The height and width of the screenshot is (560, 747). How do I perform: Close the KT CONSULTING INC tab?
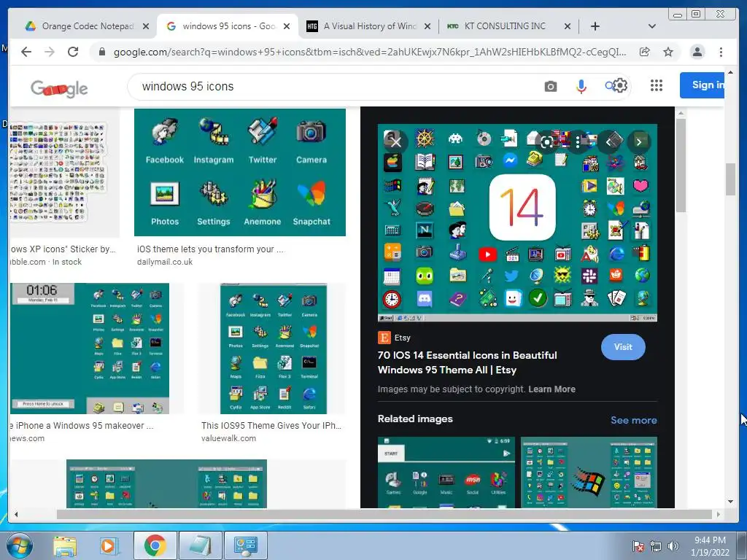click(568, 26)
